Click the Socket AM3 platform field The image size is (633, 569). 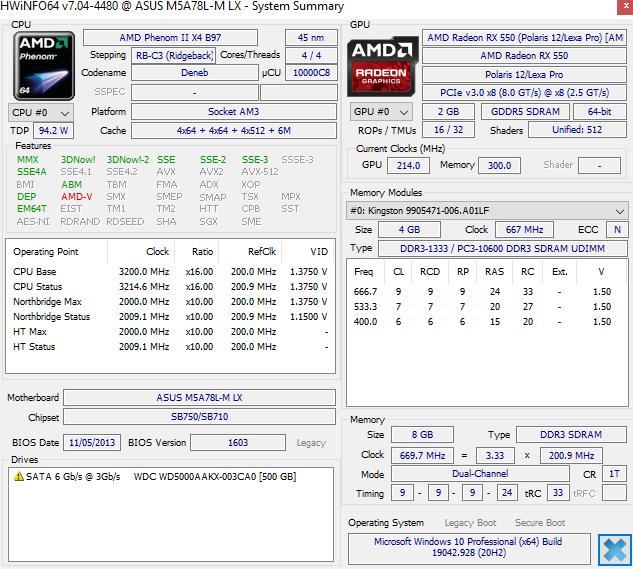[x=234, y=111]
